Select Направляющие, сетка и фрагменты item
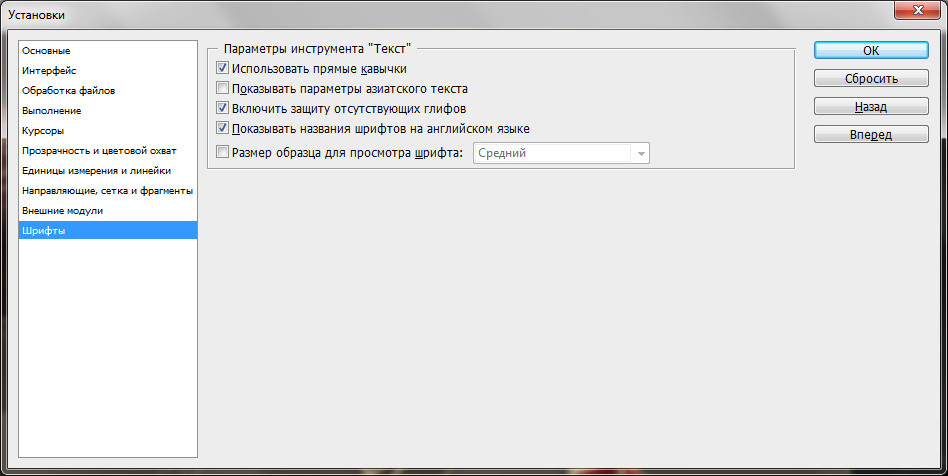This screenshot has width=948, height=476. pyautogui.click(x=108, y=191)
